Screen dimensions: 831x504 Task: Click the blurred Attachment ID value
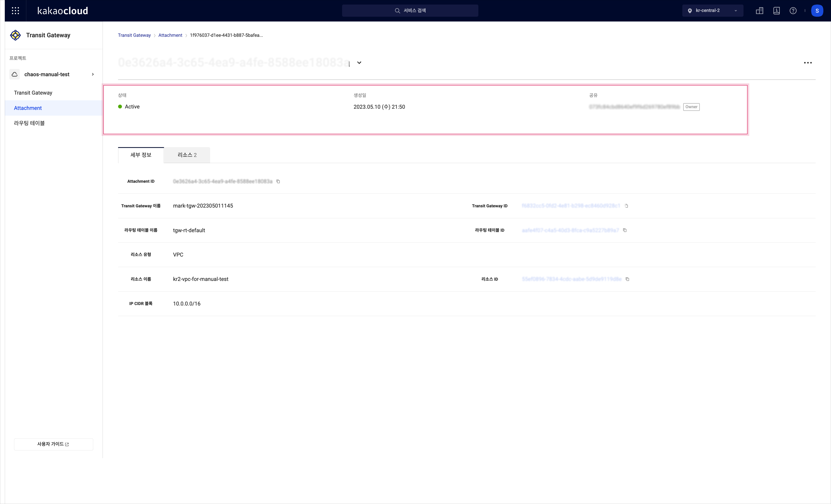pos(223,181)
